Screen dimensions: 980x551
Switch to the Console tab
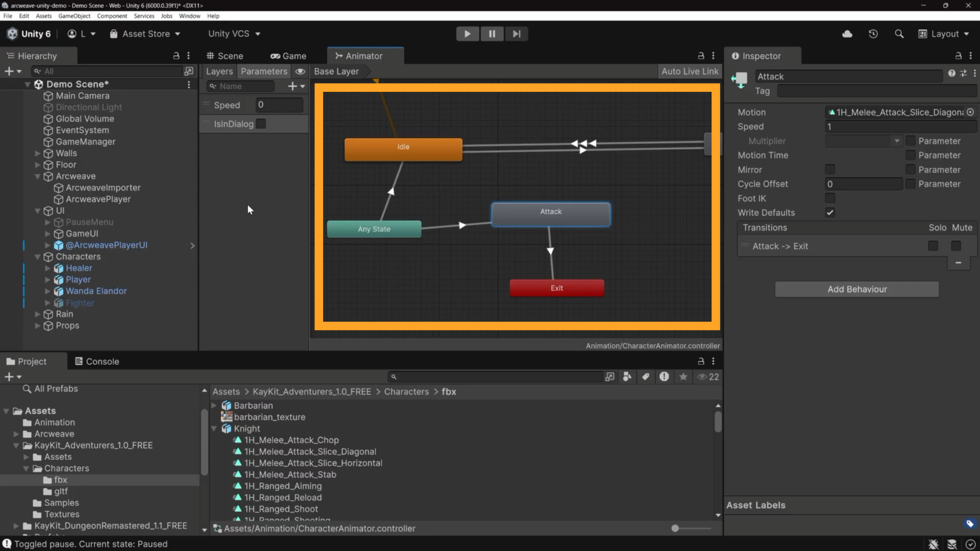click(97, 361)
